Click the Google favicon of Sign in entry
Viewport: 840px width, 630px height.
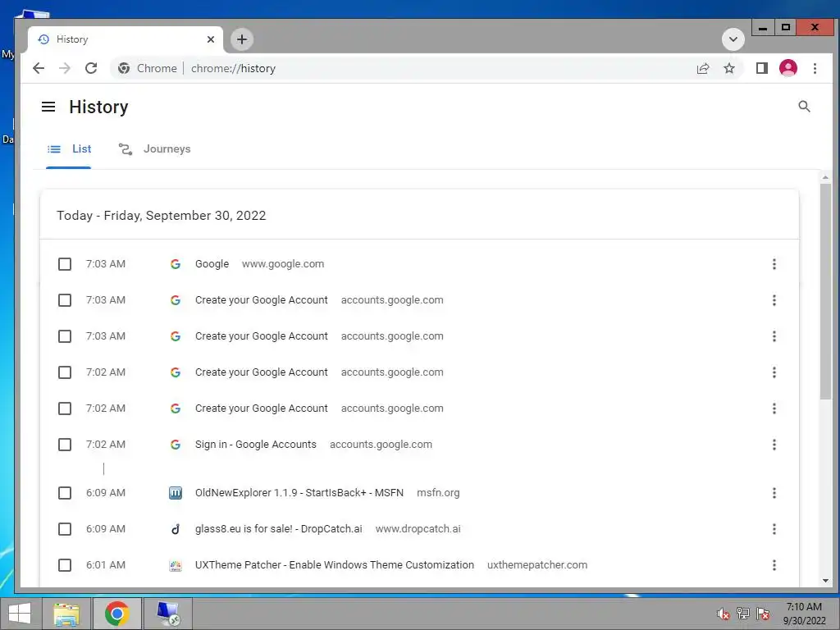click(176, 445)
